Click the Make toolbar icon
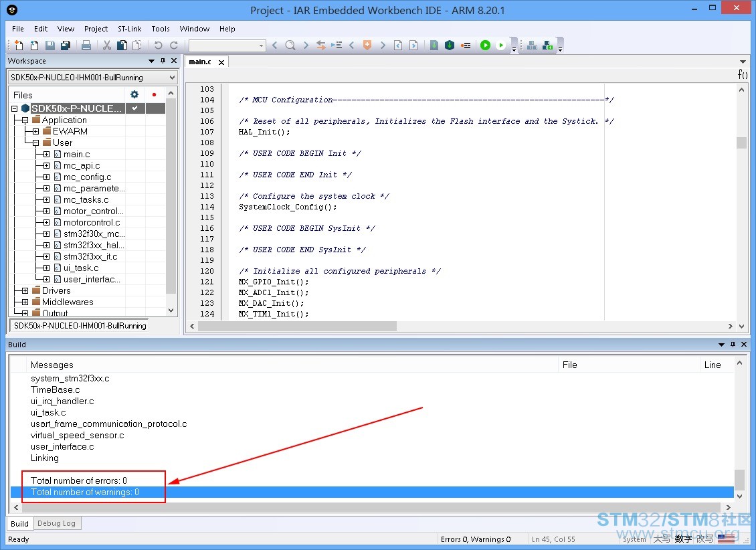Viewport: 756px width, 550px height. [x=450, y=45]
